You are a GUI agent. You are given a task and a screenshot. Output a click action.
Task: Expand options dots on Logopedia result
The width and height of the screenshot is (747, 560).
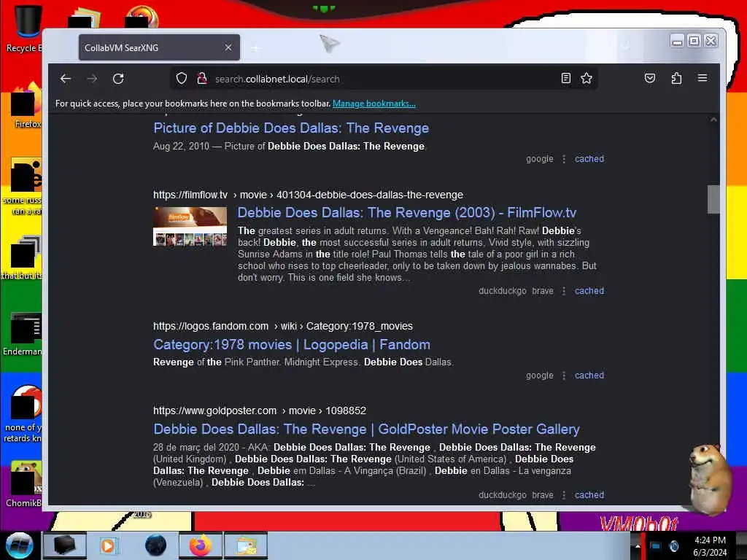tap(564, 376)
